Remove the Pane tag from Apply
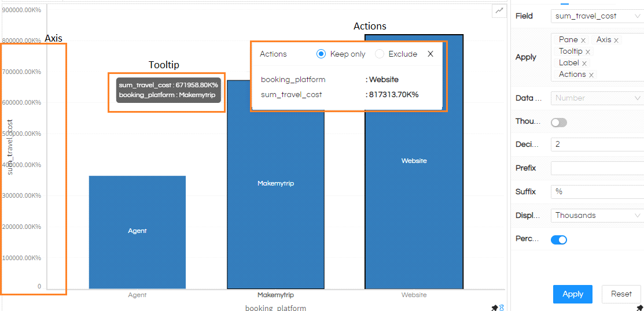Image resolution: width=644 pixels, height=311 pixels. 583,40
